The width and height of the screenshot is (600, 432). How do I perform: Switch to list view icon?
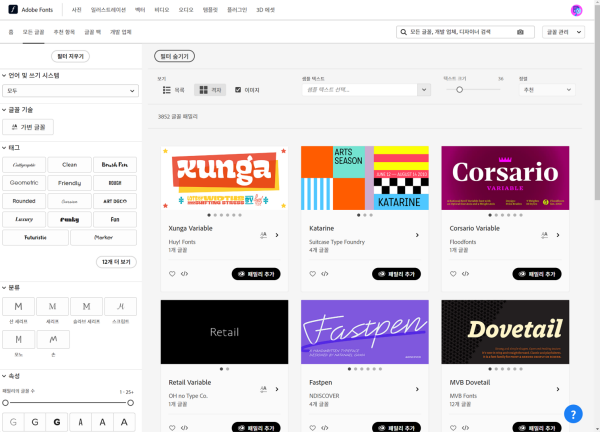pyautogui.click(x=166, y=90)
